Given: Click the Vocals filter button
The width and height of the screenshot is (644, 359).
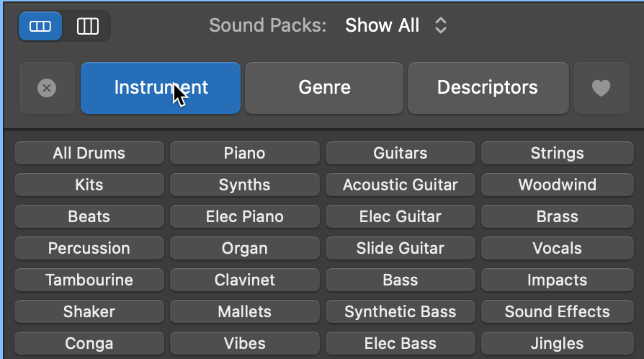Looking at the screenshot, I should 557,248.
